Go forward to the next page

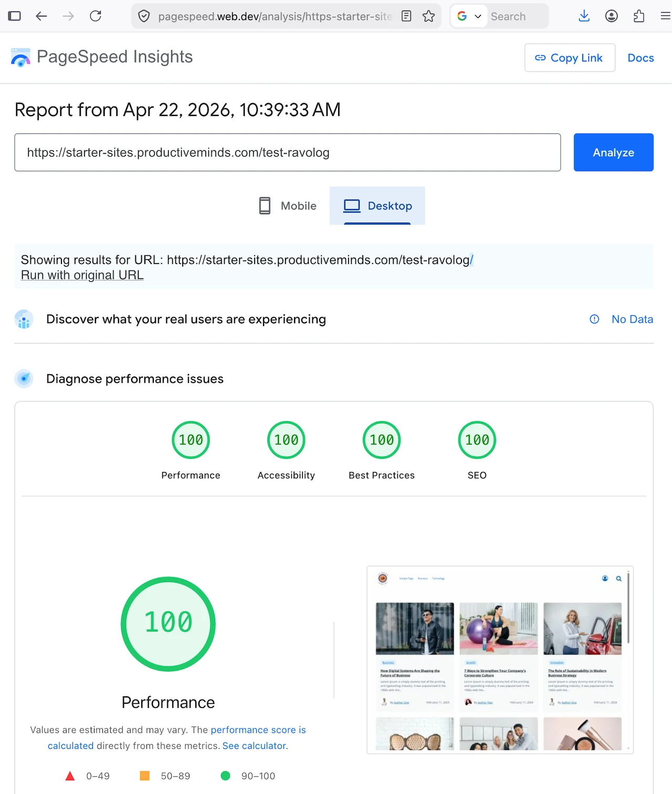(x=68, y=16)
